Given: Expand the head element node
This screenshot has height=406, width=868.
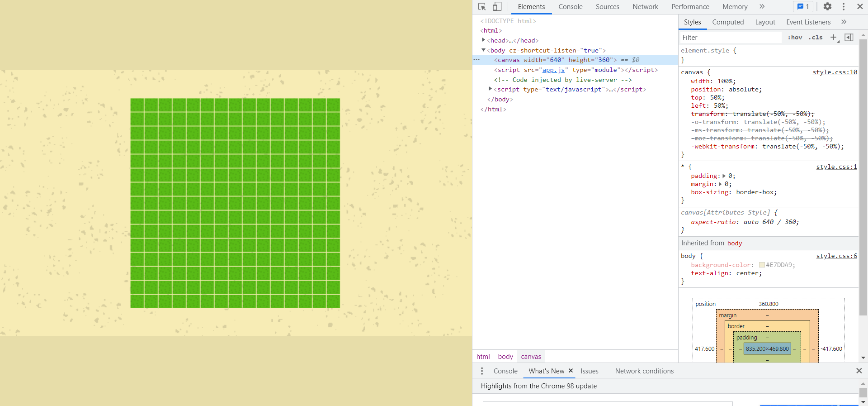Looking at the screenshot, I should 484,40.
